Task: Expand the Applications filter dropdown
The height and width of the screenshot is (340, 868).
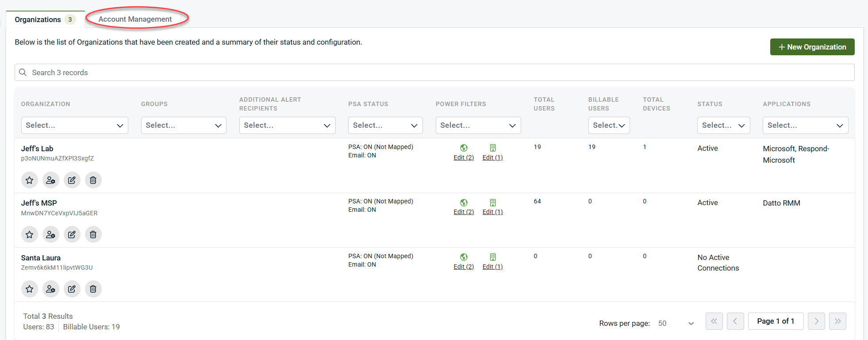Action: coord(805,126)
